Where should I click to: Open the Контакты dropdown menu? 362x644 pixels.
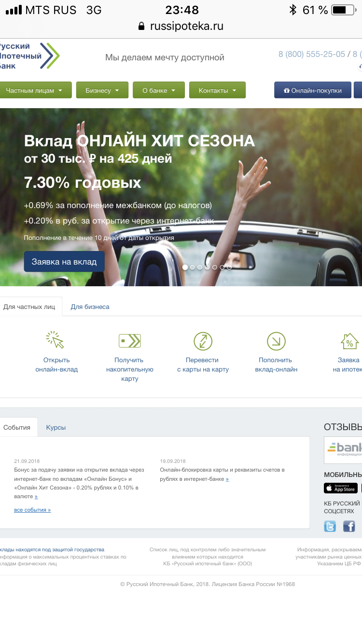pyautogui.click(x=217, y=90)
